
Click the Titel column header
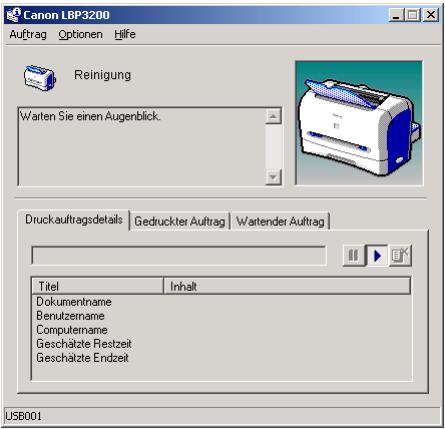click(98, 286)
